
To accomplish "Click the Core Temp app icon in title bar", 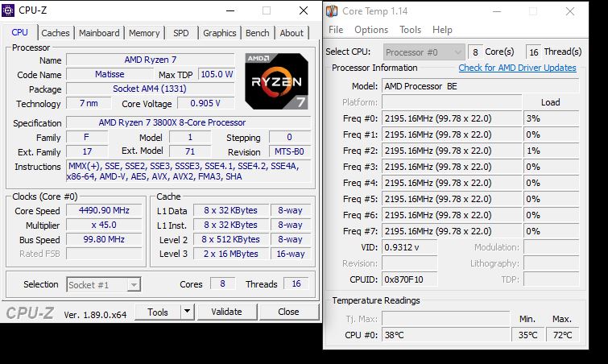I will coord(332,11).
